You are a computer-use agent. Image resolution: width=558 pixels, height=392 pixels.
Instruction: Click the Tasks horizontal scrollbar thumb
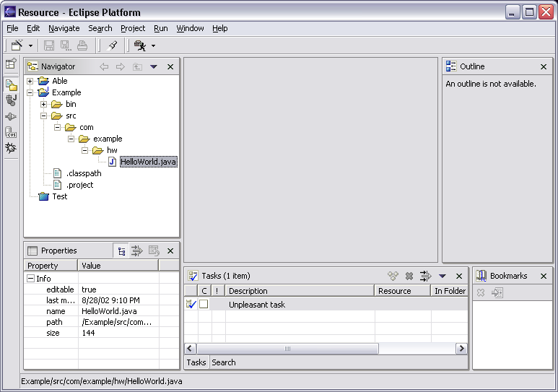click(x=287, y=349)
